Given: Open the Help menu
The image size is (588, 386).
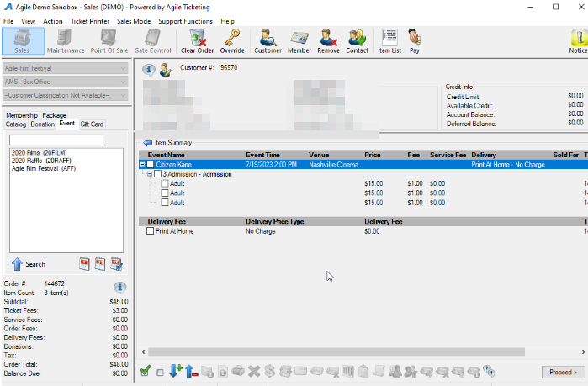Looking at the screenshot, I should pos(227,21).
